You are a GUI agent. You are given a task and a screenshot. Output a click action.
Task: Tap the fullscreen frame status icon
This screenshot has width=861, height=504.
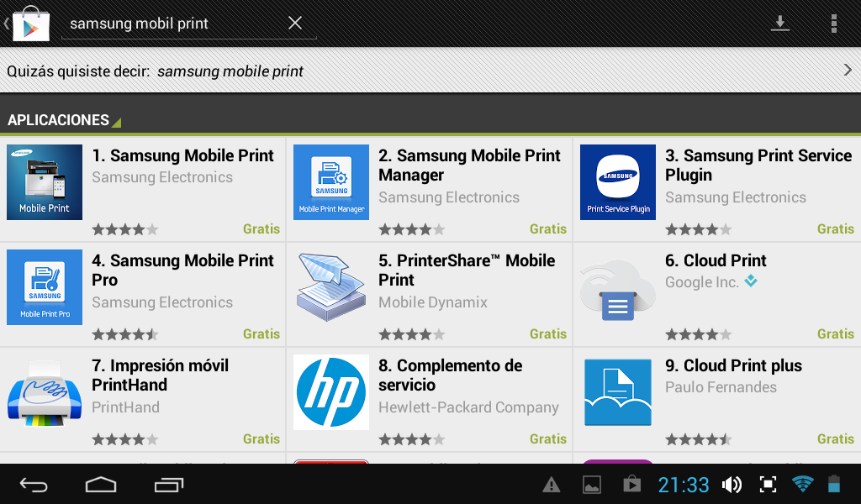tap(768, 484)
